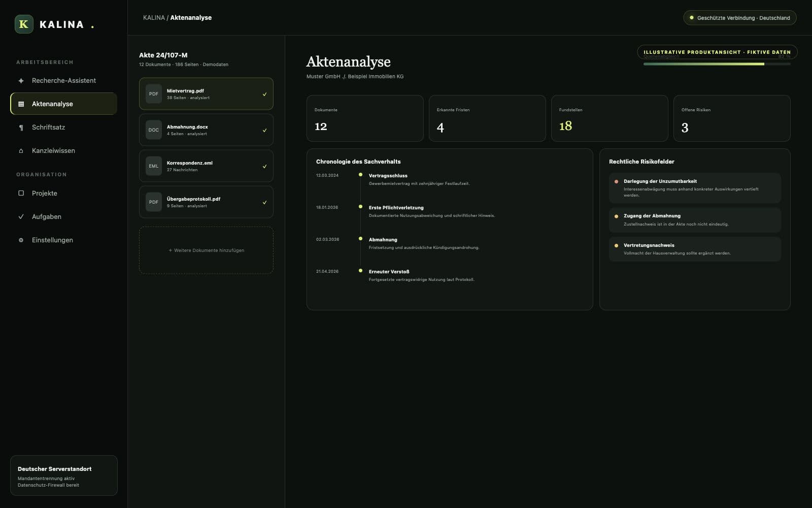Click 'Muster GmbH ./. Beispiel Immobilien KG' subtitle
The height and width of the screenshot is (508, 812).
click(355, 77)
